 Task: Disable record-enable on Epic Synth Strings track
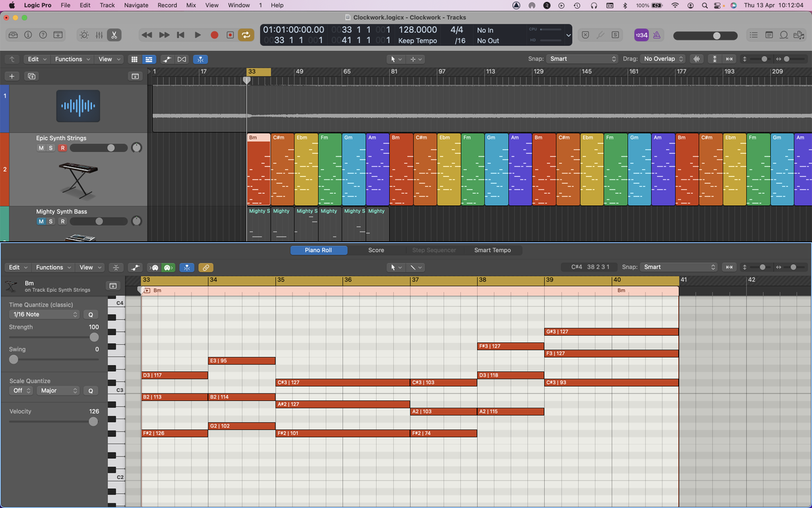(x=62, y=148)
